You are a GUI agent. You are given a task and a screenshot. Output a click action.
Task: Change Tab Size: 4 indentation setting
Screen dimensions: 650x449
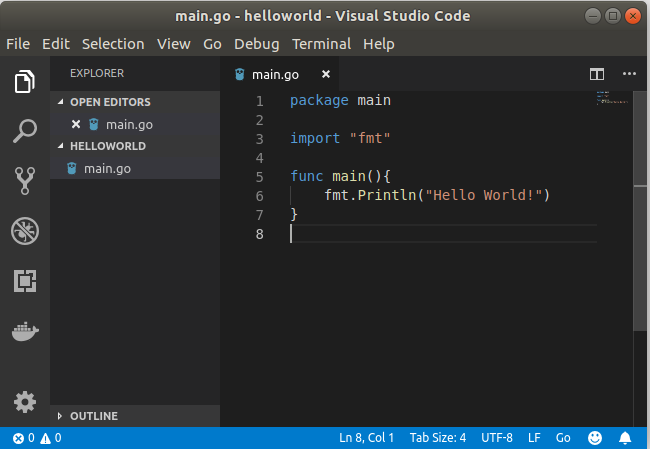coord(438,438)
